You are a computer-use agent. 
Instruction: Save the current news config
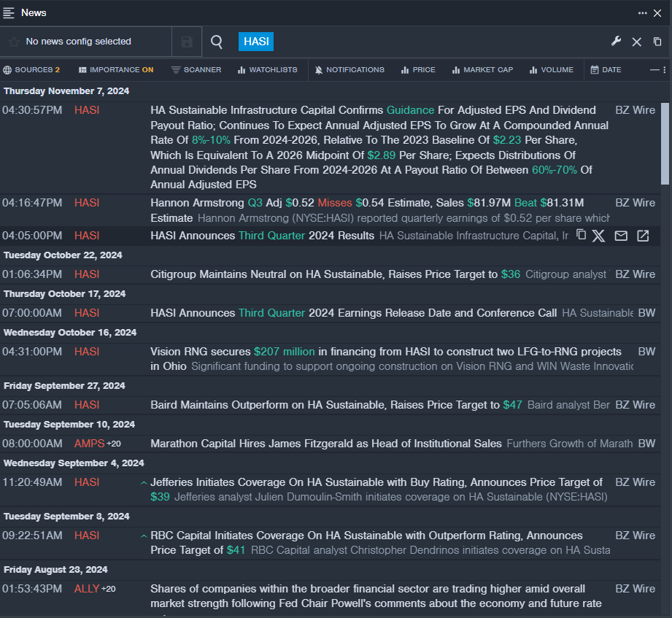187,42
